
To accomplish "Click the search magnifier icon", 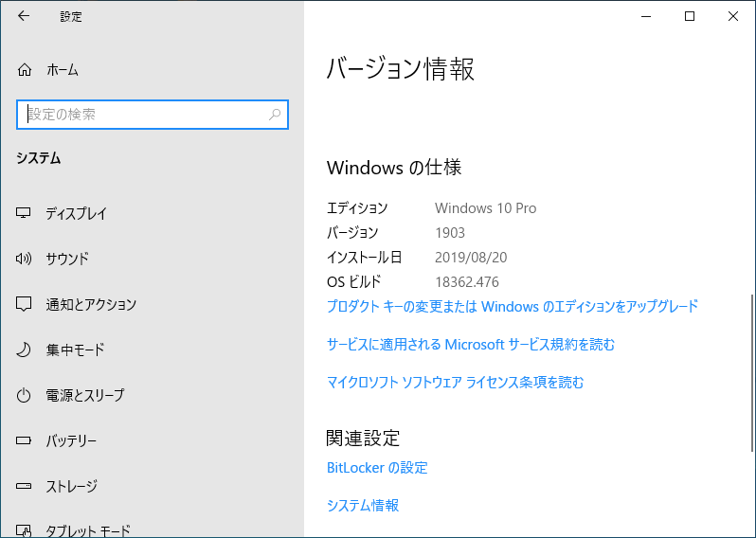I will [x=275, y=115].
